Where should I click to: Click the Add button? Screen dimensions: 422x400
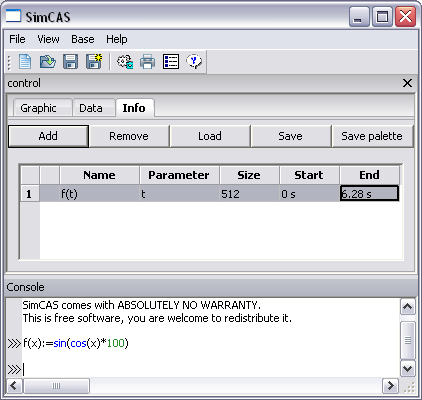click(48, 136)
